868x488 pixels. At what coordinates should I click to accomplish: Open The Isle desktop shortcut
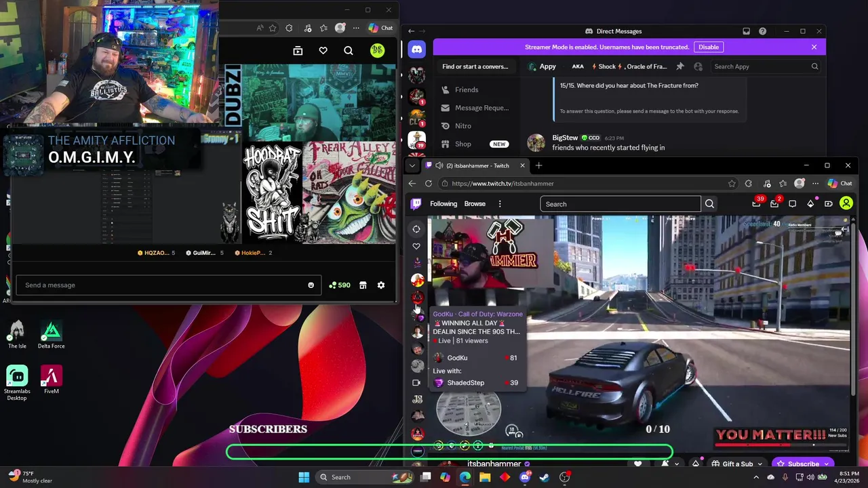click(x=17, y=335)
